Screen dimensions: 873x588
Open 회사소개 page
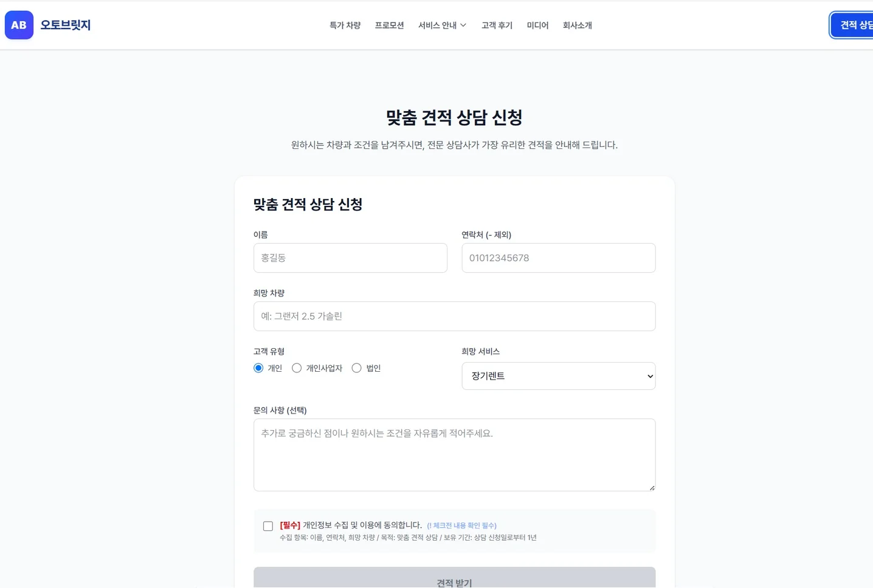(577, 26)
